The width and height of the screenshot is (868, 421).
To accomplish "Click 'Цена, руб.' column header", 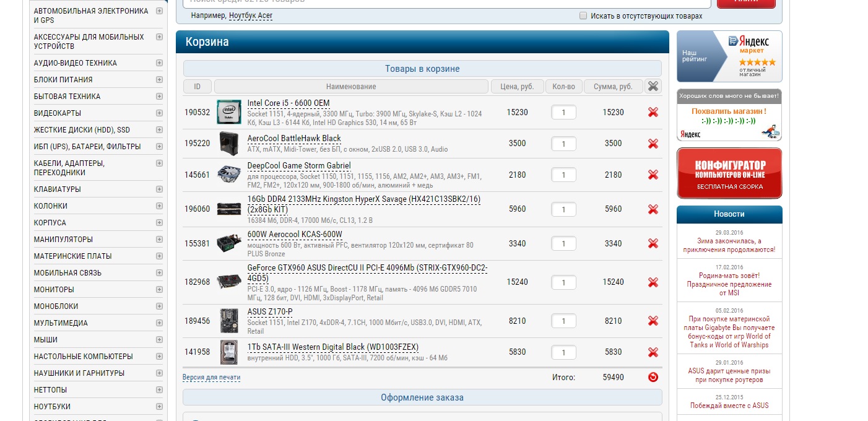I will click(517, 87).
